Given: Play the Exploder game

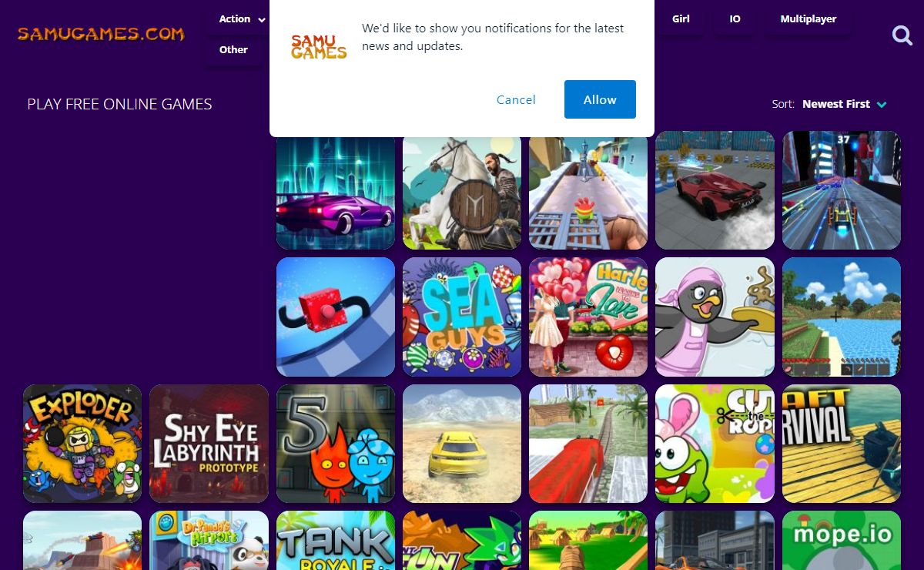Looking at the screenshot, I should coord(82,444).
